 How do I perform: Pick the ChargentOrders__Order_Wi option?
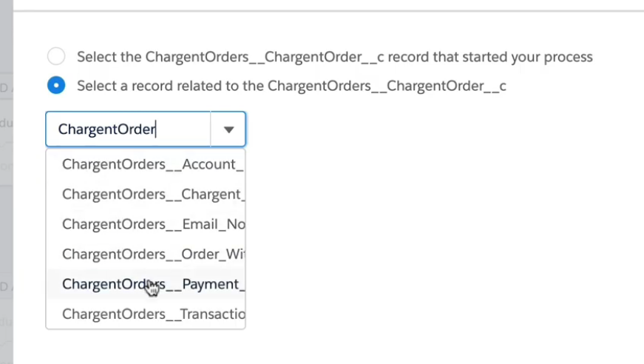(x=152, y=255)
